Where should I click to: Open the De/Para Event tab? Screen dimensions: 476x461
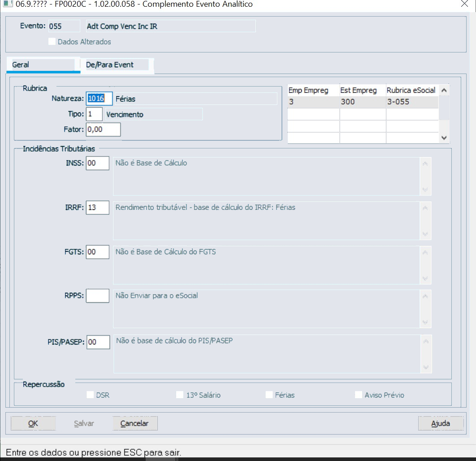tap(117, 65)
